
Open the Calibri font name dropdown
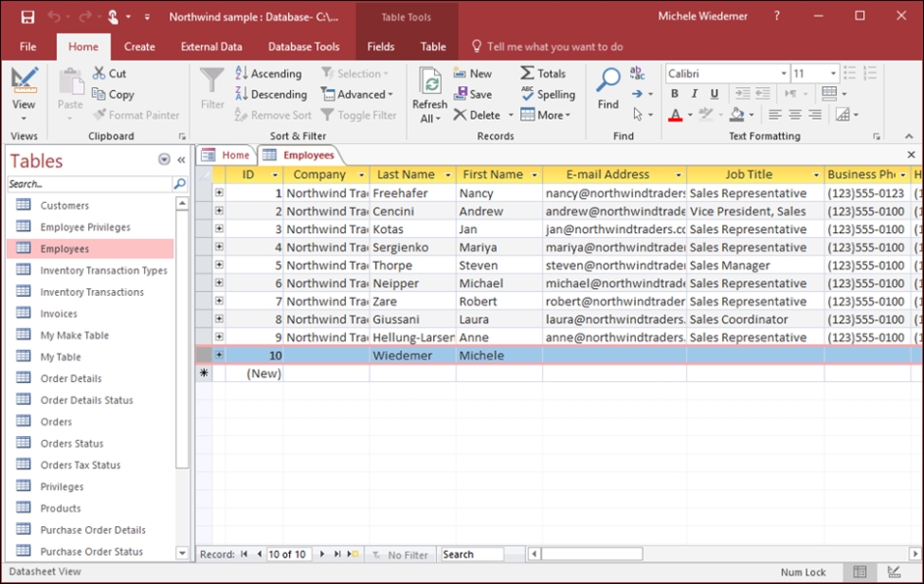coord(784,73)
